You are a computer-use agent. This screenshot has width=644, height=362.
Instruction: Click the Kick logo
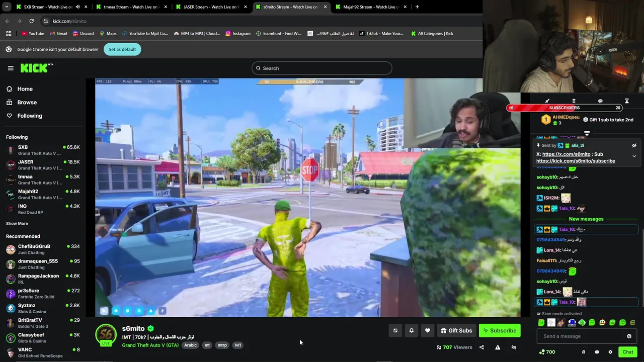(x=37, y=68)
